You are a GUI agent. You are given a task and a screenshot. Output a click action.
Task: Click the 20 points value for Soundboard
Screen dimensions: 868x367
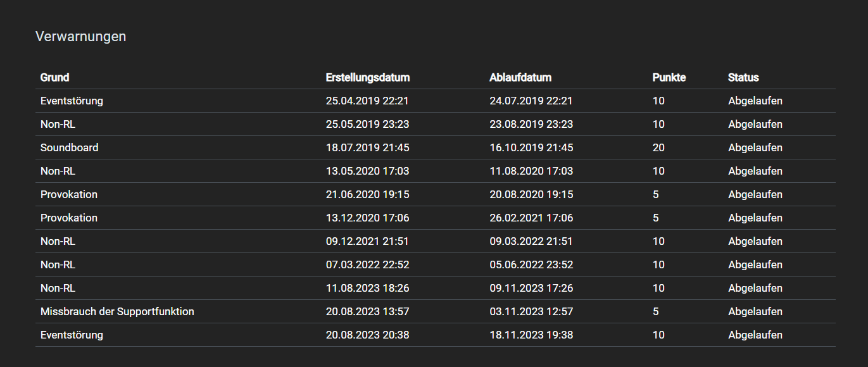[658, 147]
